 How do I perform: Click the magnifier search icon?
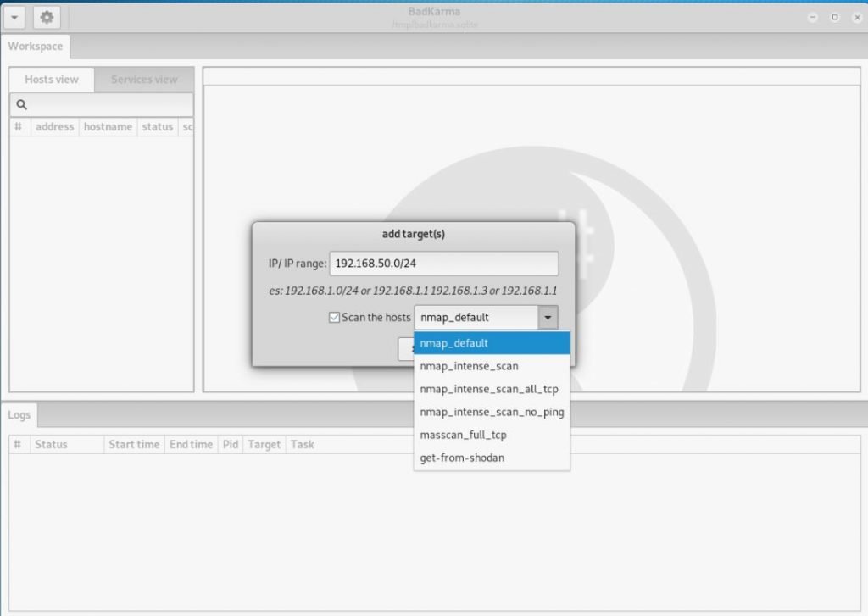tap(21, 104)
